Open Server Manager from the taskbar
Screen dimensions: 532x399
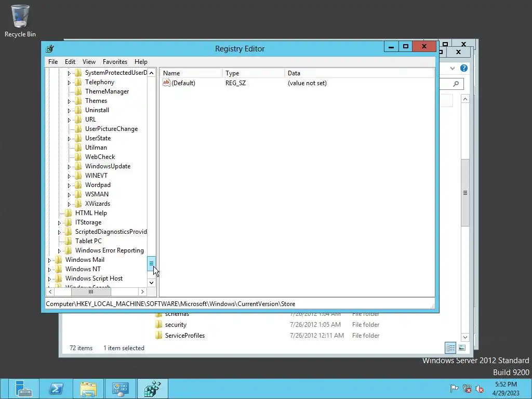[23, 389]
